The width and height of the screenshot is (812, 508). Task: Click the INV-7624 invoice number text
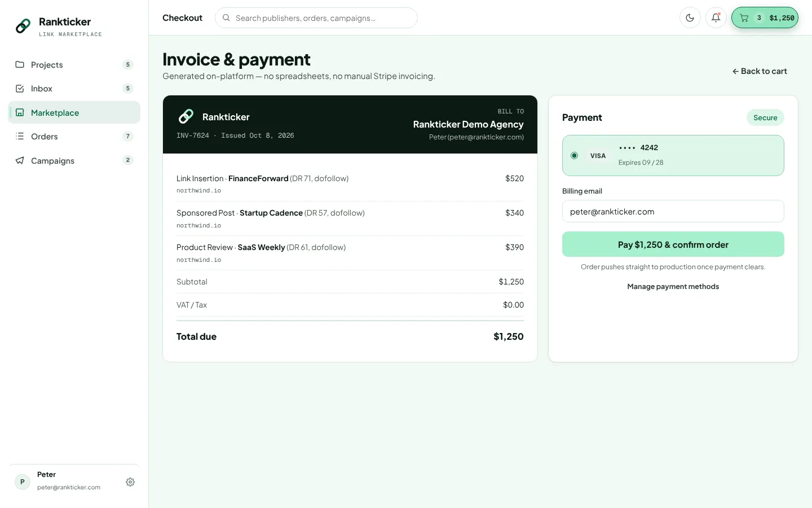coord(193,135)
